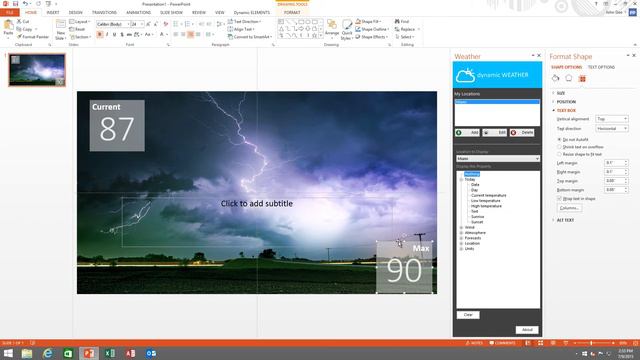Click the About button in Weather pane
This screenshot has width=640, height=360.
point(527,329)
